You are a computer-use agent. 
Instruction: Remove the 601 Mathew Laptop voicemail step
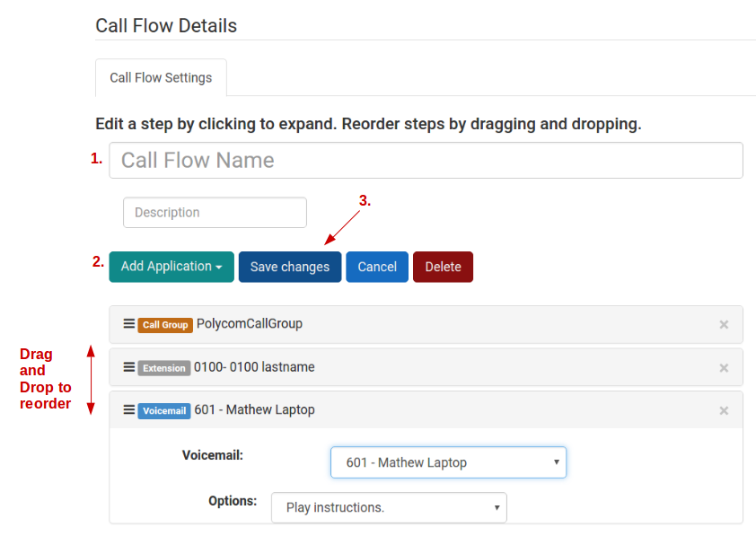click(724, 410)
